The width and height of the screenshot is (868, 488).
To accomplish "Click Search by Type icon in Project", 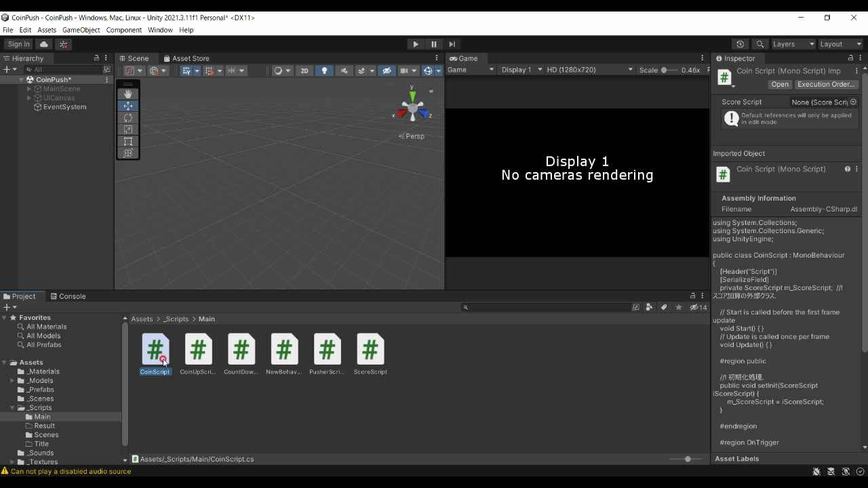I will (650, 307).
